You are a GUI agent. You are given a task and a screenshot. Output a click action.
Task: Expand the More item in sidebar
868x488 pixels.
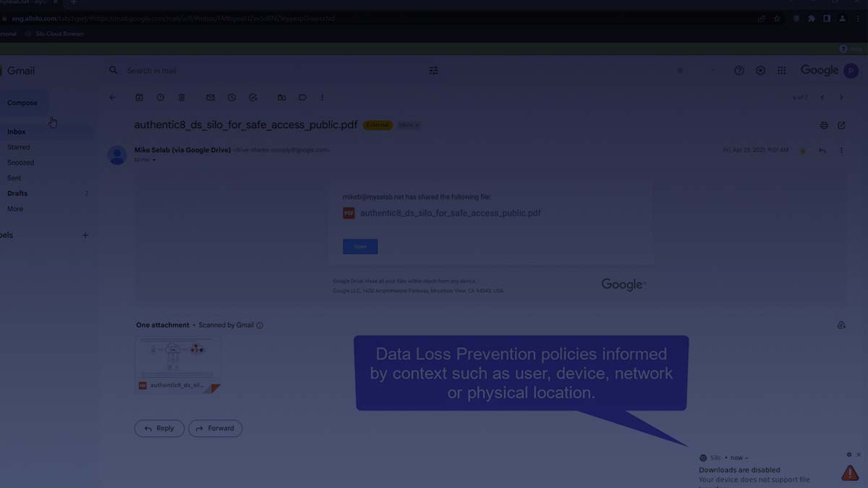pyautogui.click(x=15, y=209)
